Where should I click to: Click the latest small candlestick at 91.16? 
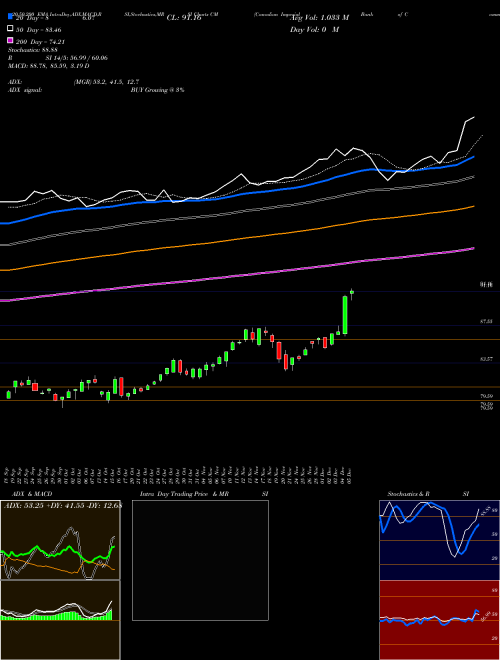352,292
